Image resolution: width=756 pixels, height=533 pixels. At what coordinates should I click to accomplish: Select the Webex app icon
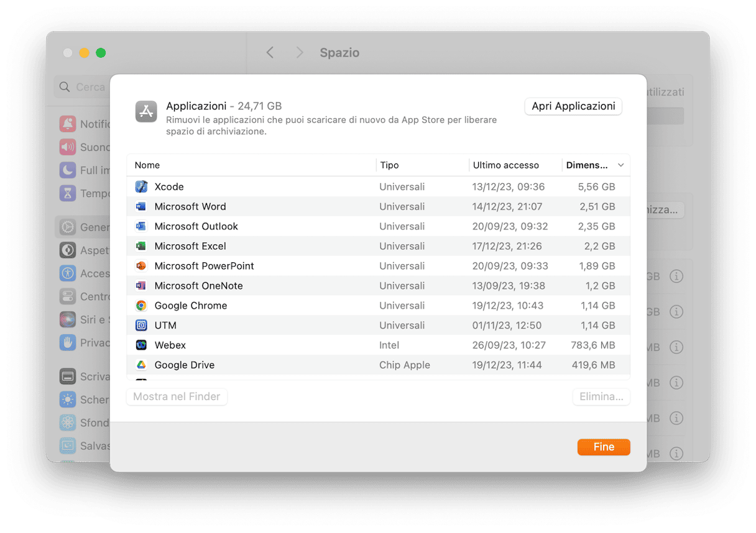coord(141,345)
